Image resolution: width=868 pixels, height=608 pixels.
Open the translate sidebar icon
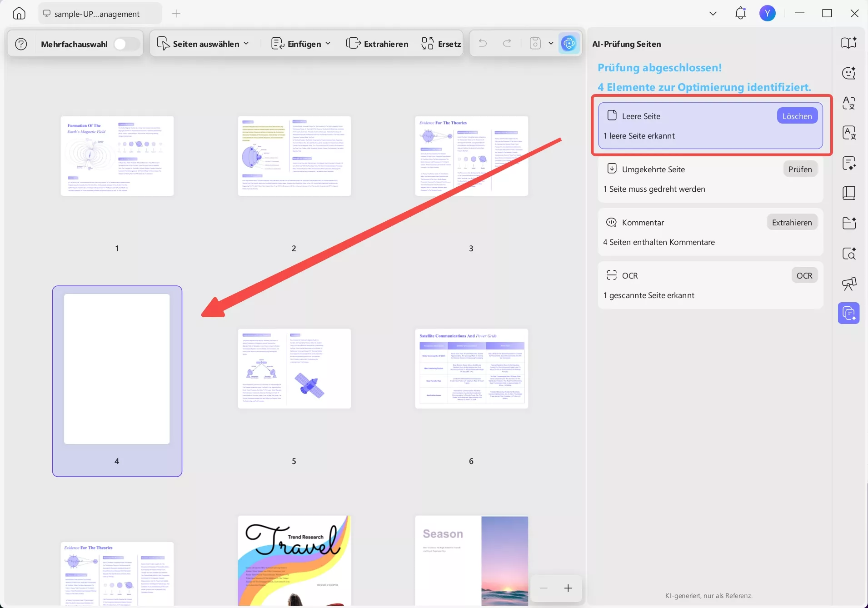(849, 103)
